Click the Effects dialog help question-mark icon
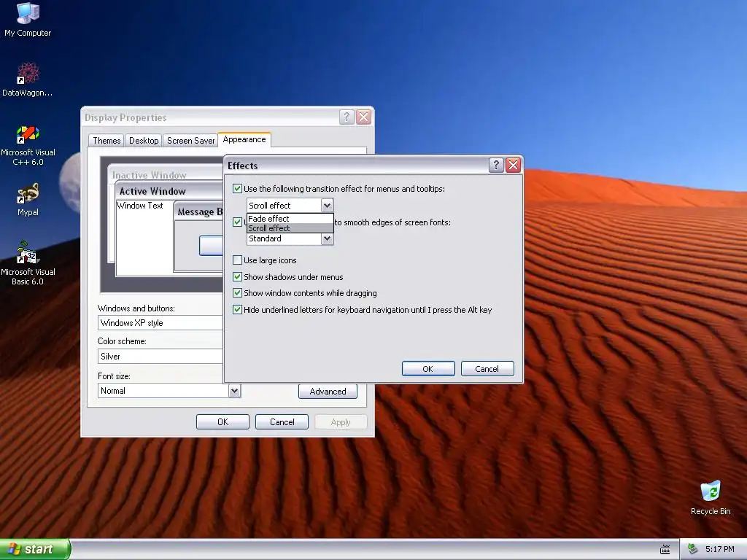Viewport: 747px width, 560px height. [496, 166]
